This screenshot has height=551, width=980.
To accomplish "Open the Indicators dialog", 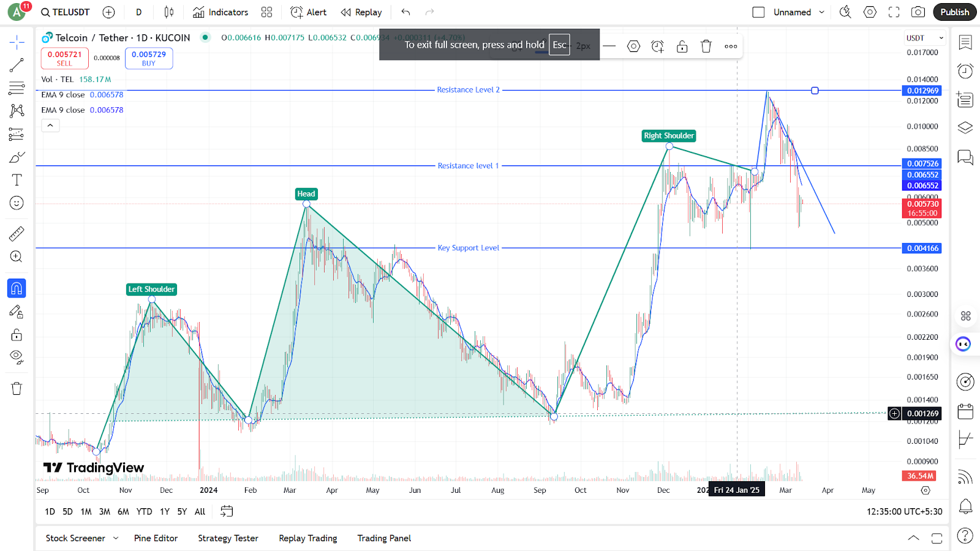I will [221, 12].
